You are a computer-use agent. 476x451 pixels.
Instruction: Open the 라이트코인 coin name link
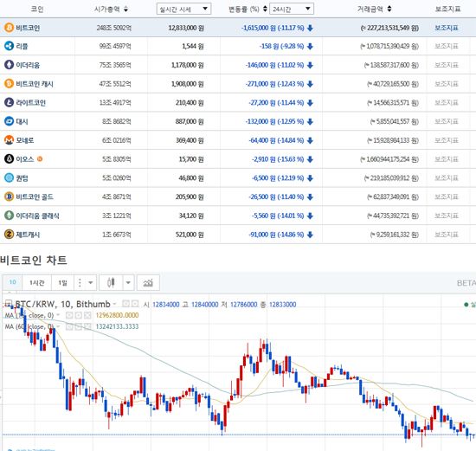click(x=30, y=103)
